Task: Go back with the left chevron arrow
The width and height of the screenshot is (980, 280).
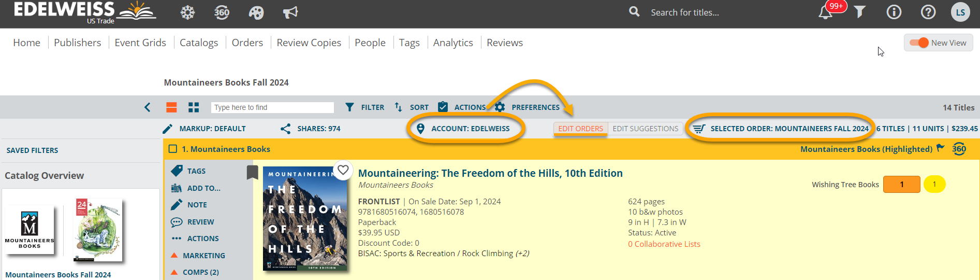Action: click(148, 107)
